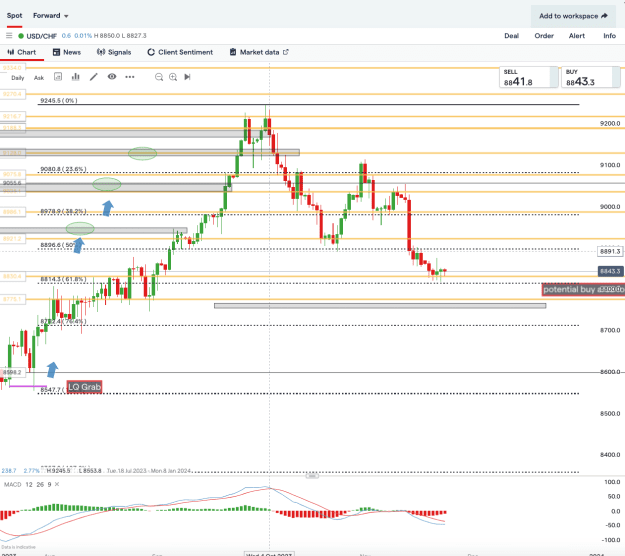This screenshot has width=625, height=556.
Task: Click the 8978.9 (38.2%) Fibonacci label
Action: 63,211
